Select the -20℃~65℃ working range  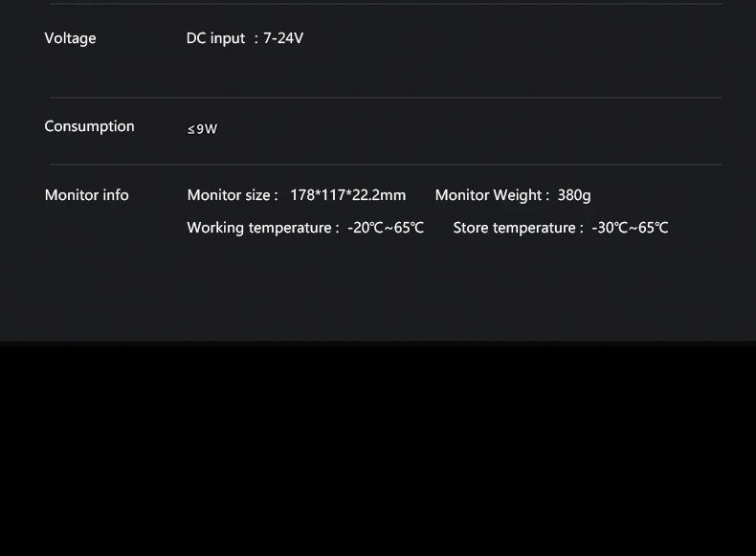tap(386, 228)
